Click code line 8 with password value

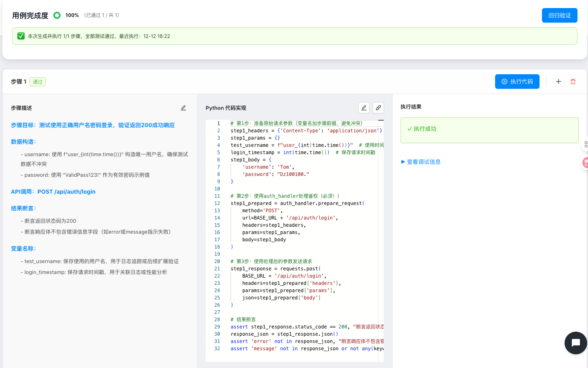click(276, 174)
